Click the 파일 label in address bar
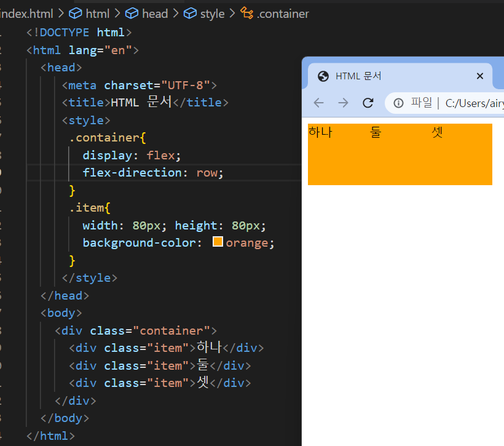This screenshot has width=504, height=446. 422,103
